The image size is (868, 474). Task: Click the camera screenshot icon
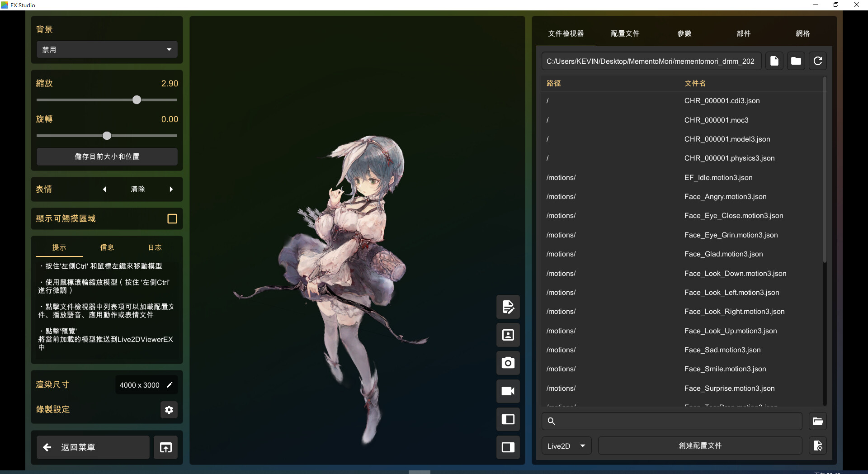(508, 363)
